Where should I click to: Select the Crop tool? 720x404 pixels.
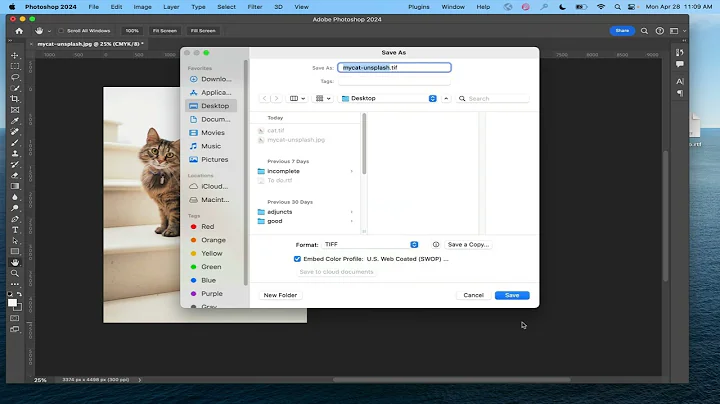pos(15,99)
